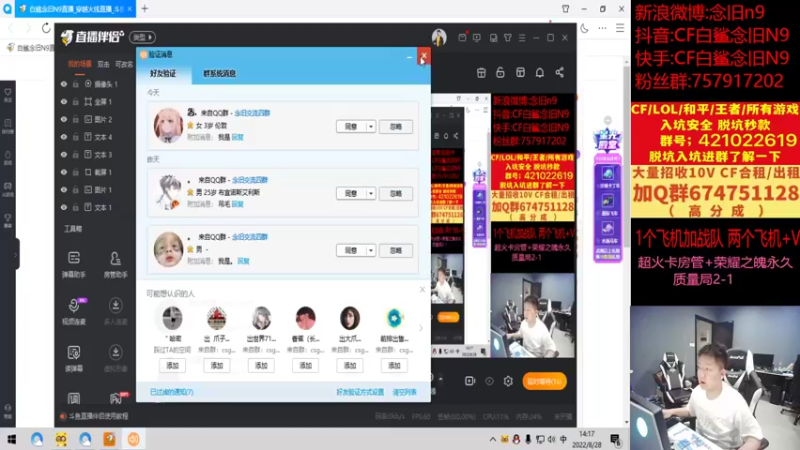The width and height of the screenshot is (800, 450).
Task: Open 已过滤的通知(7) link
Action: [x=171, y=392]
